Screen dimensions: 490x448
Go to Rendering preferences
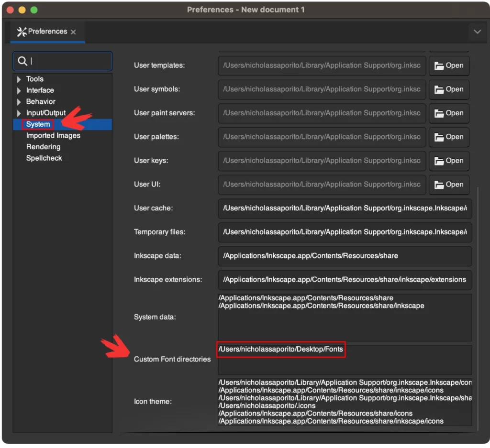point(43,147)
